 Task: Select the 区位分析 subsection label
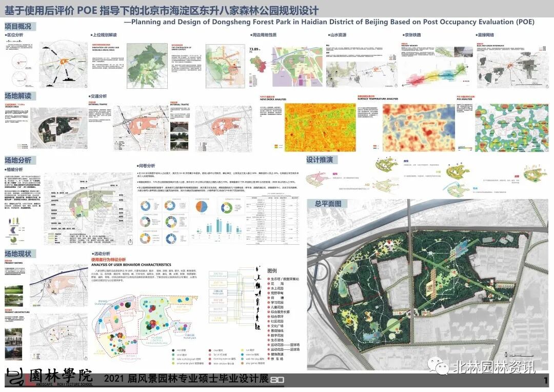pyautogui.click(x=14, y=35)
